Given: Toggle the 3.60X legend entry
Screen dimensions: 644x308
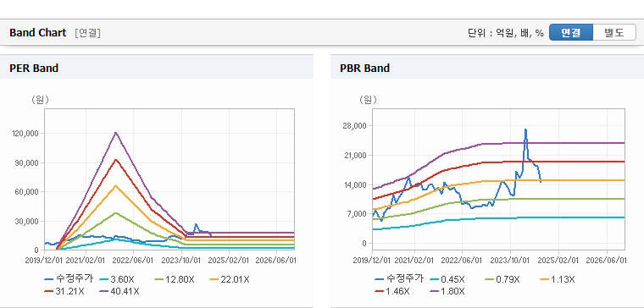Looking at the screenshot, I should tap(116, 279).
